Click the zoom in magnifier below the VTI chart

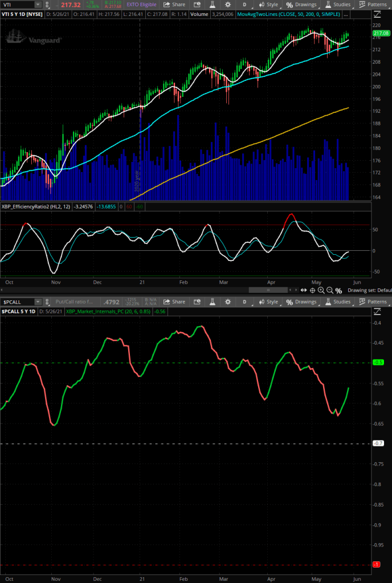[x=321, y=290]
